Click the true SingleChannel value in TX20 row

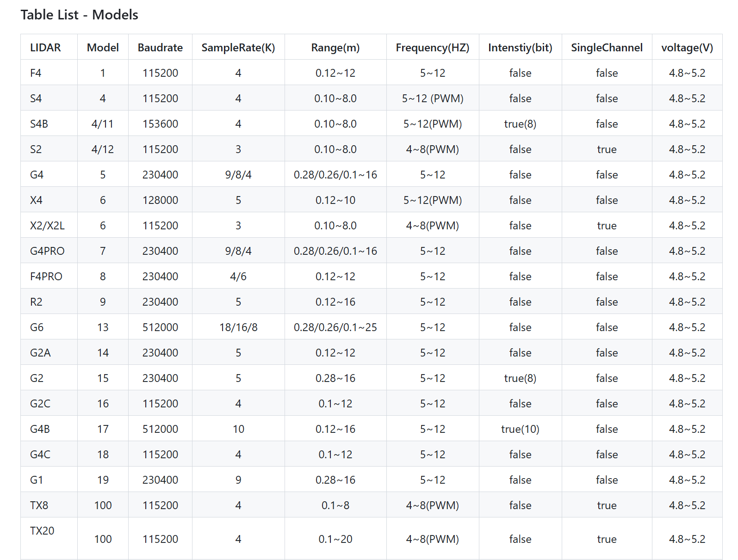point(607,539)
